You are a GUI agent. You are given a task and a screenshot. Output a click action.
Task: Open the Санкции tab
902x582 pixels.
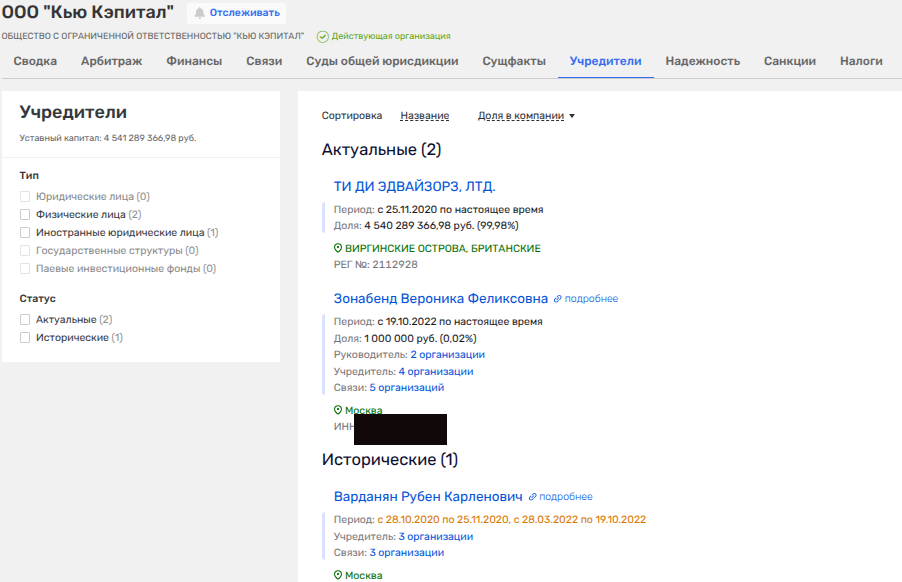click(x=789, y=61)
